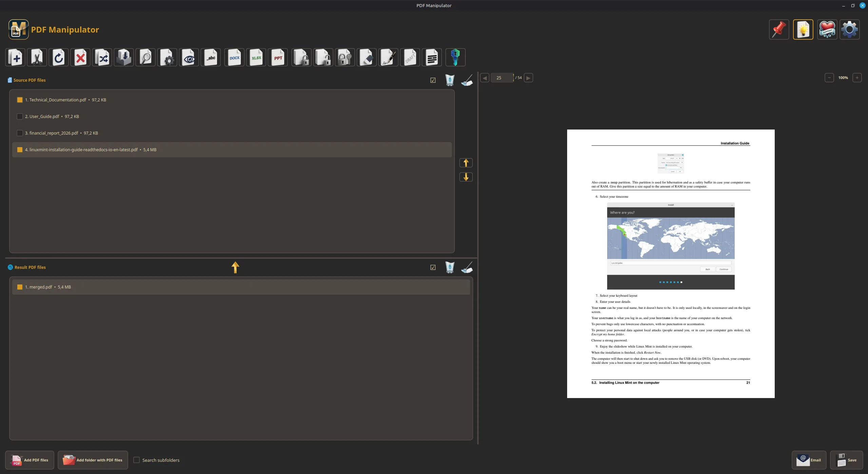
Task: Move selected source file up
Action: click(x=466, y=163)
